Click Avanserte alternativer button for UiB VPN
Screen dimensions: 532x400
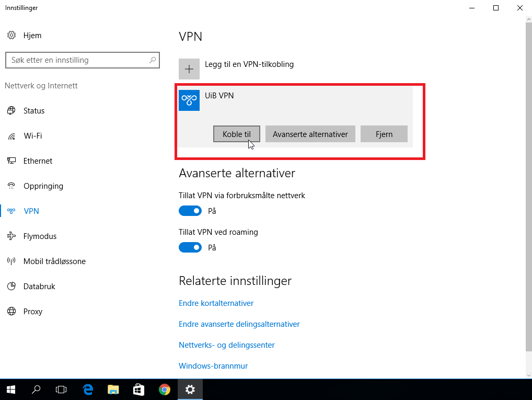(310, 134)
